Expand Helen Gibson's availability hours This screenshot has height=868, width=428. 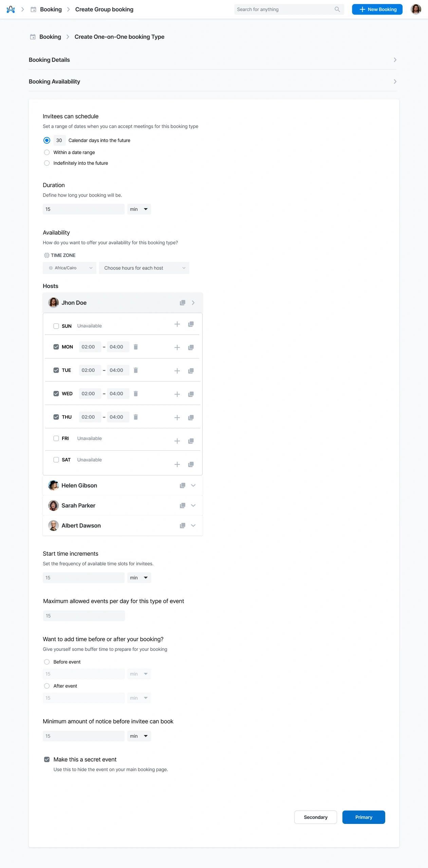tap(193, 485)
